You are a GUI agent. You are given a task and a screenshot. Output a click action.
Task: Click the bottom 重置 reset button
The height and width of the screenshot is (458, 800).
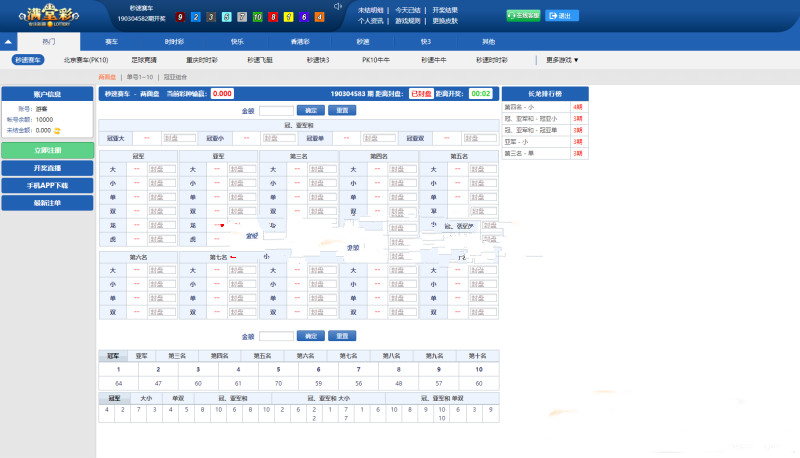point(342,336)
